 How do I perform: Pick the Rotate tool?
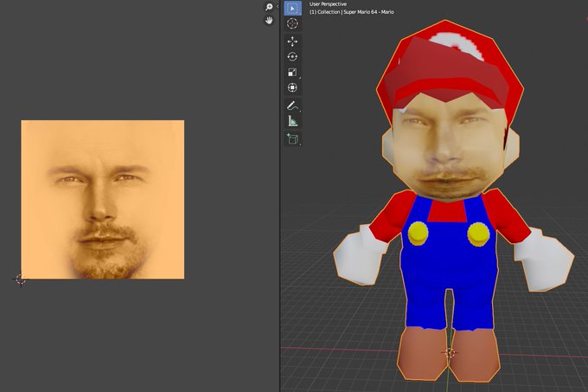pyautogui.click(x=292, y=57)
